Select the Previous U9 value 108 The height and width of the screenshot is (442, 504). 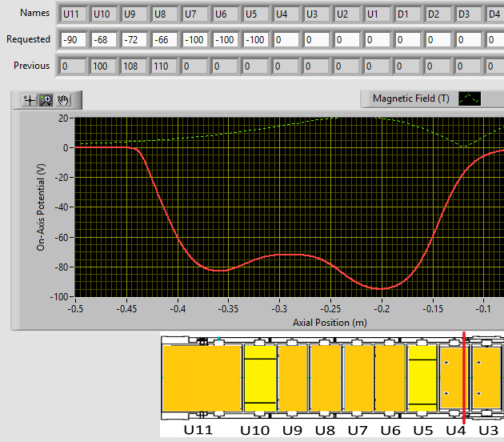pos(133,66)
